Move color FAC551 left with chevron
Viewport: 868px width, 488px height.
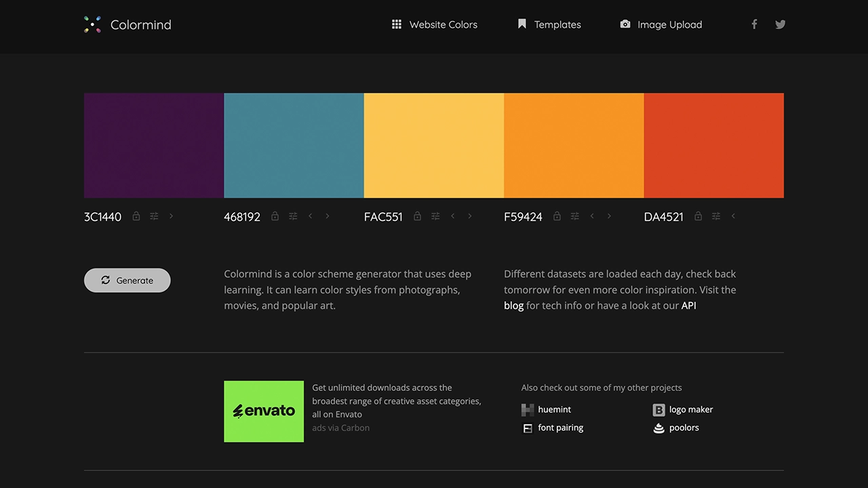point(452,216)
